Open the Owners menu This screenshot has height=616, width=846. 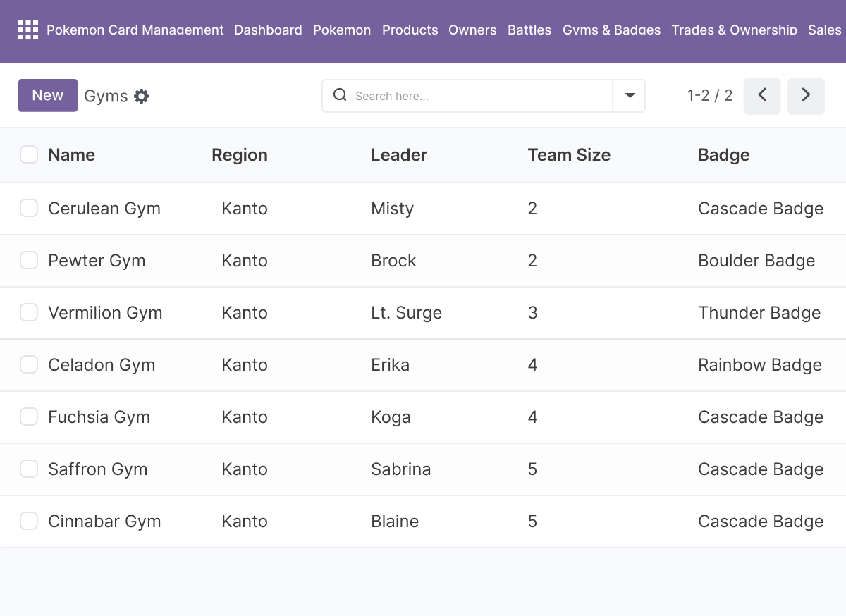coord(472,30)
